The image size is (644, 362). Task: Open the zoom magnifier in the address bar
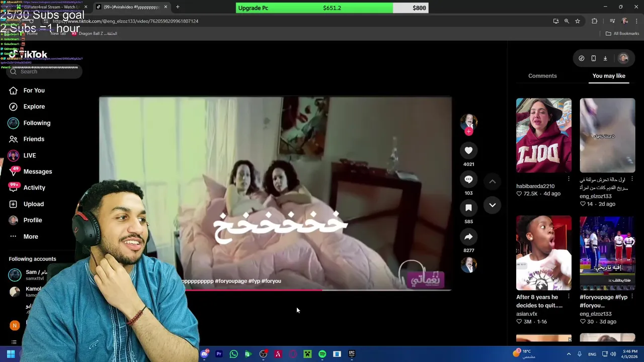pyautogui.click(x=567, y=21)
